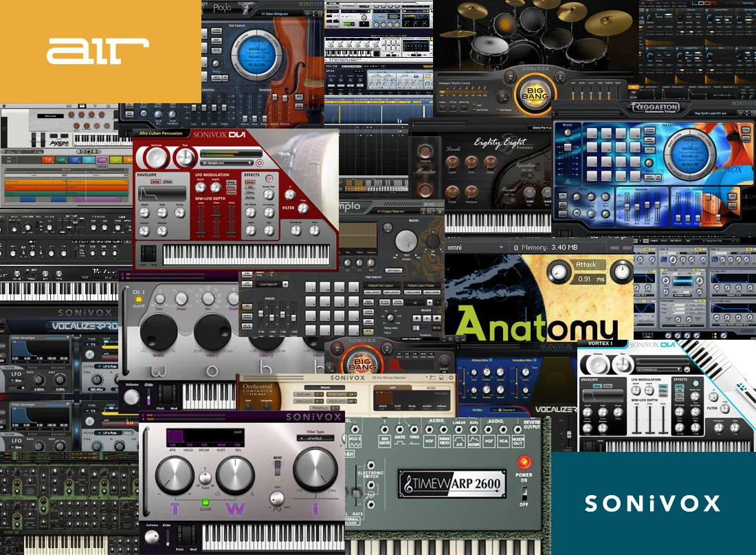Select Chrs effect in red DVI
This screenshot has width=756, height=555.
[250, 192]
